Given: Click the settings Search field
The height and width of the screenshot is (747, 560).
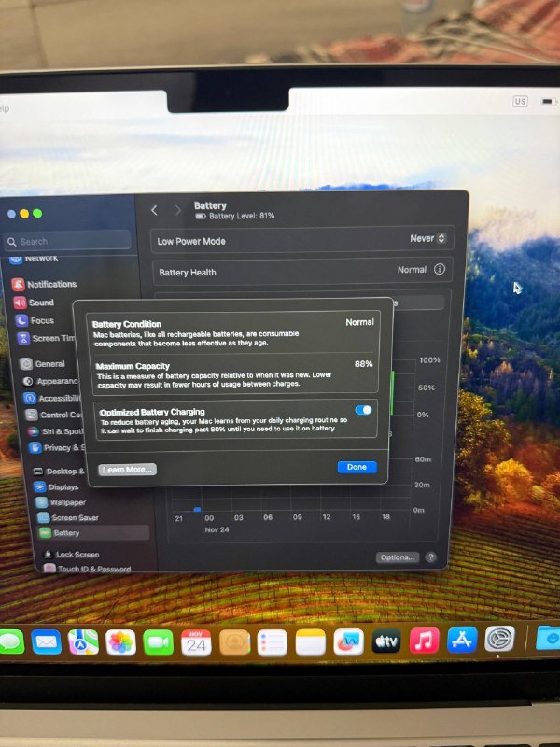Looking at the screenshot, I should point(68,241).
